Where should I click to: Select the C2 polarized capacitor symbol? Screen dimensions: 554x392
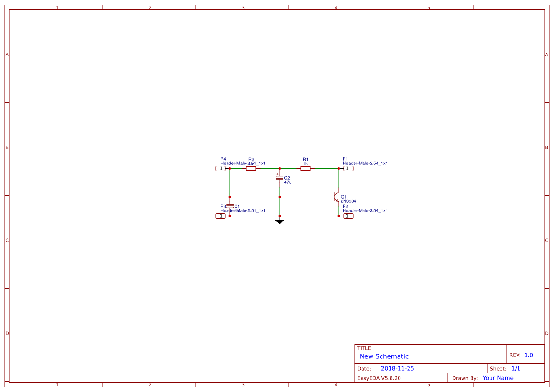coord(280,178)
